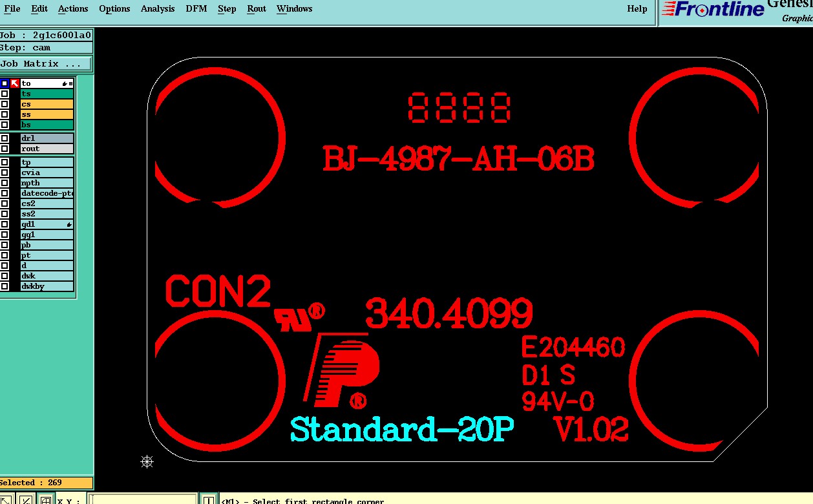
Task: Click the pencil icon in the to layer row
Action: pyautogui.click(x=65, y=84)
